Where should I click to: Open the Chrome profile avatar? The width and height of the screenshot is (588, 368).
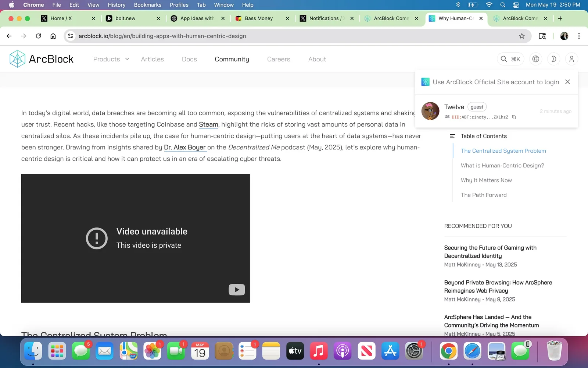coord(564,36)
